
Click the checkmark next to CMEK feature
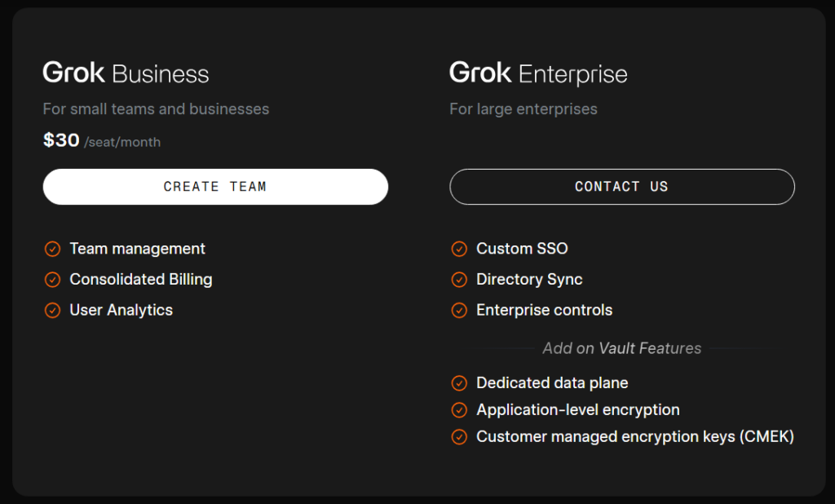[459, 436]
